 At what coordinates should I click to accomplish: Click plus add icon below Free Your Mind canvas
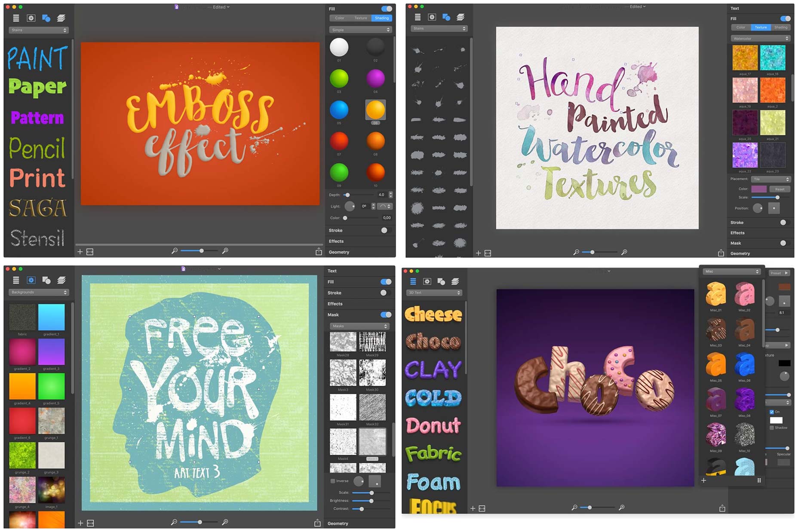[x=80, y=523]
